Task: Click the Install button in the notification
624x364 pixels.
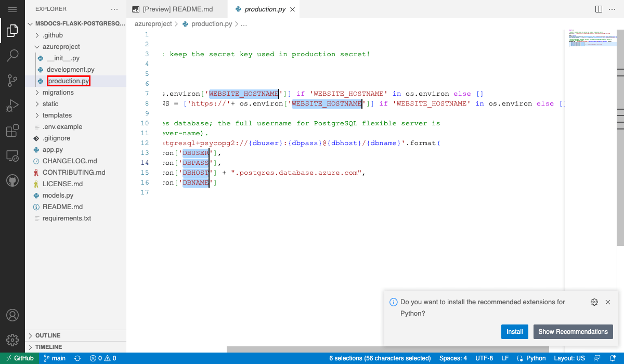Action: click(x=514, y=331)
